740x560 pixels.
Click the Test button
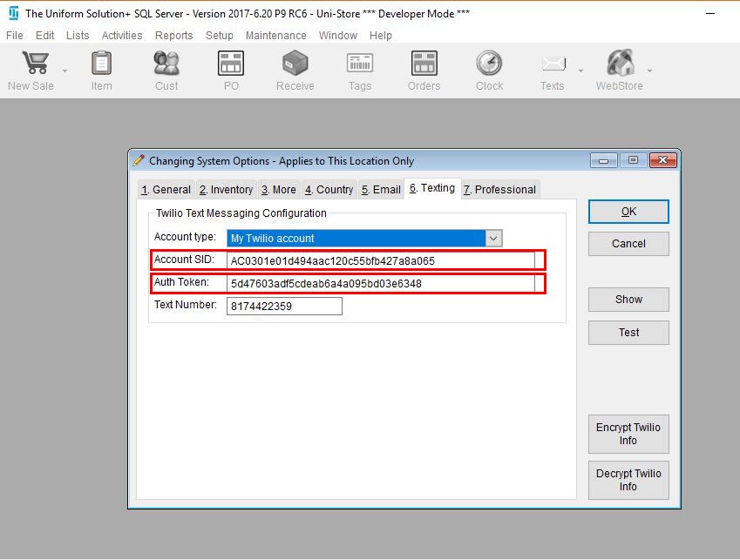pyautogui.click(x=628, y=333)
